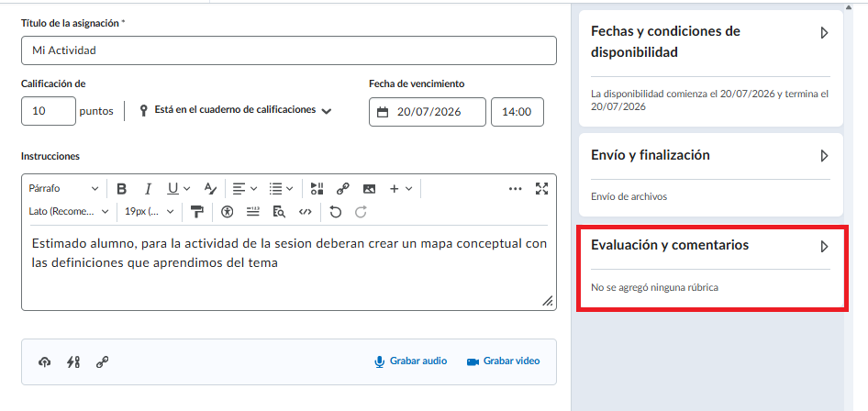Open the HTML source code editor
The height and width of the screenshot is (411, 868).
click(x=305, y=212)
